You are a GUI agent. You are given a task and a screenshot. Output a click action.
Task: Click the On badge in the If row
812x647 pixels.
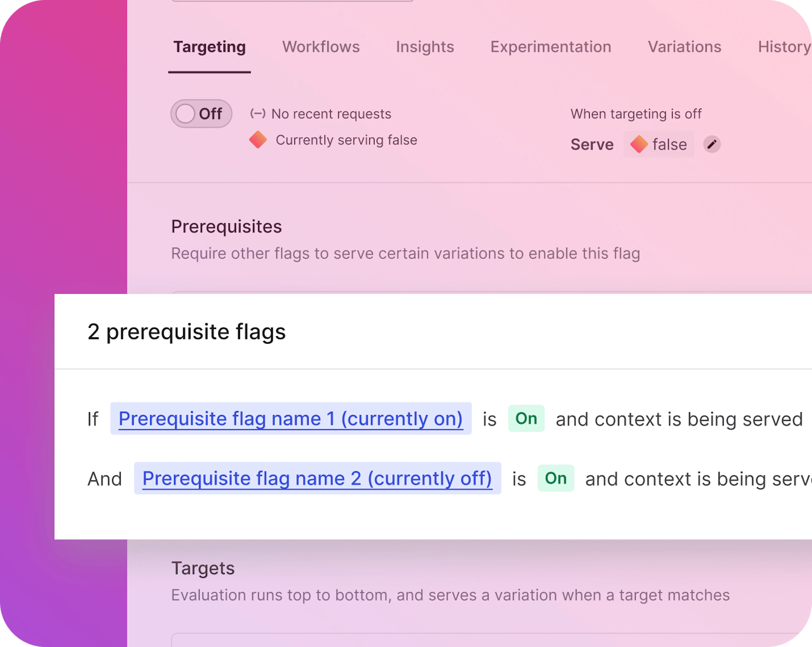coord(526,419)
